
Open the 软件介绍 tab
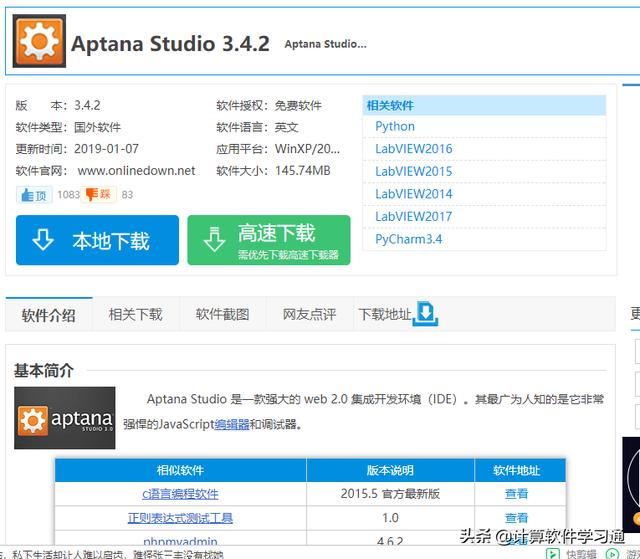[49, 315]
